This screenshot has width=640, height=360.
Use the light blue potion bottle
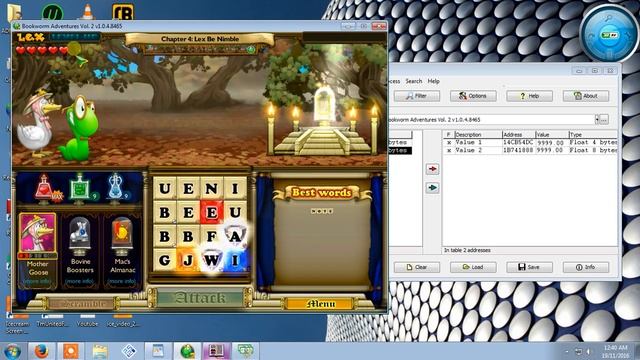click(116, 188)
